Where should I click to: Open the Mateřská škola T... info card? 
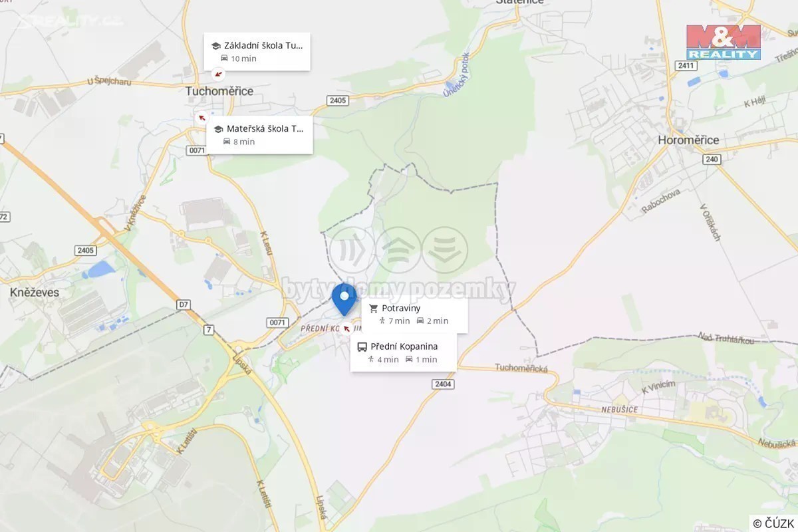259,135
